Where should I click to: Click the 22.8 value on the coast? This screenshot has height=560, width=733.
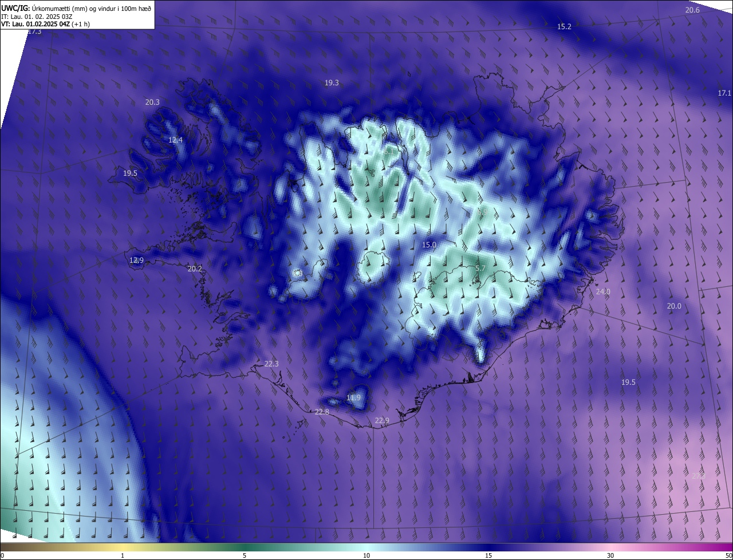point(322,412)
